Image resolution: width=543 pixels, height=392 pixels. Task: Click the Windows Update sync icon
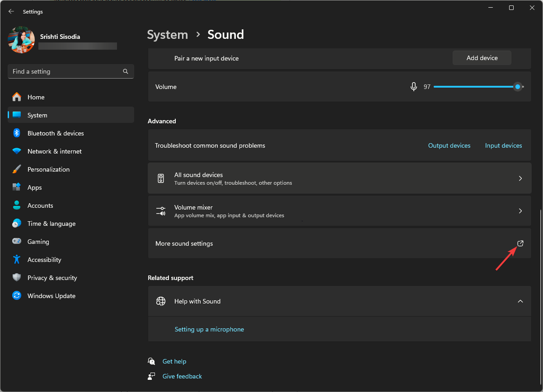[17, 296]
